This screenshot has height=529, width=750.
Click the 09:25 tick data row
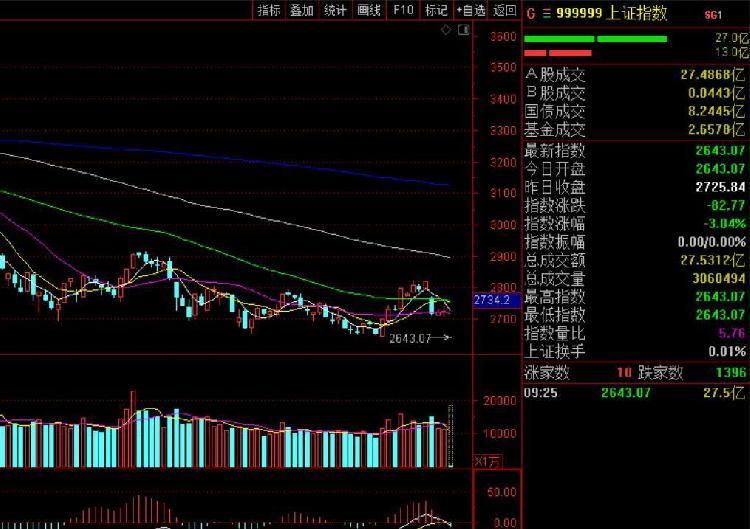(x=636, y=393)
